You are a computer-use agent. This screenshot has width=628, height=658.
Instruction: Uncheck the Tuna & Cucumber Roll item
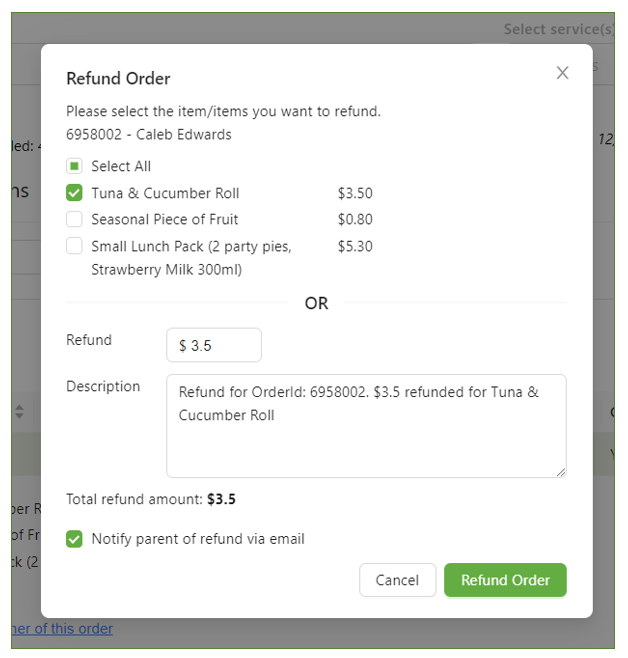coord(74,193)
